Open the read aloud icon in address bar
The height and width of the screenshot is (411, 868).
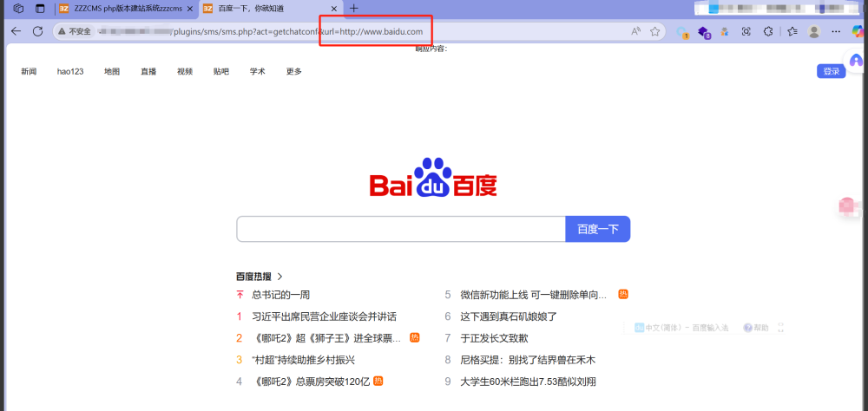tap(635, 31)
